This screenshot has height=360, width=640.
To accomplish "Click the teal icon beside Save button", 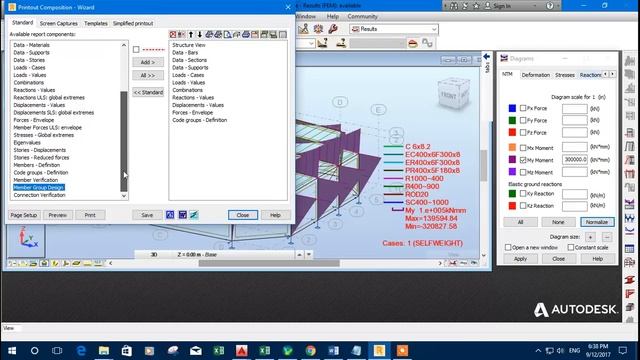I will tap(194, 215).
